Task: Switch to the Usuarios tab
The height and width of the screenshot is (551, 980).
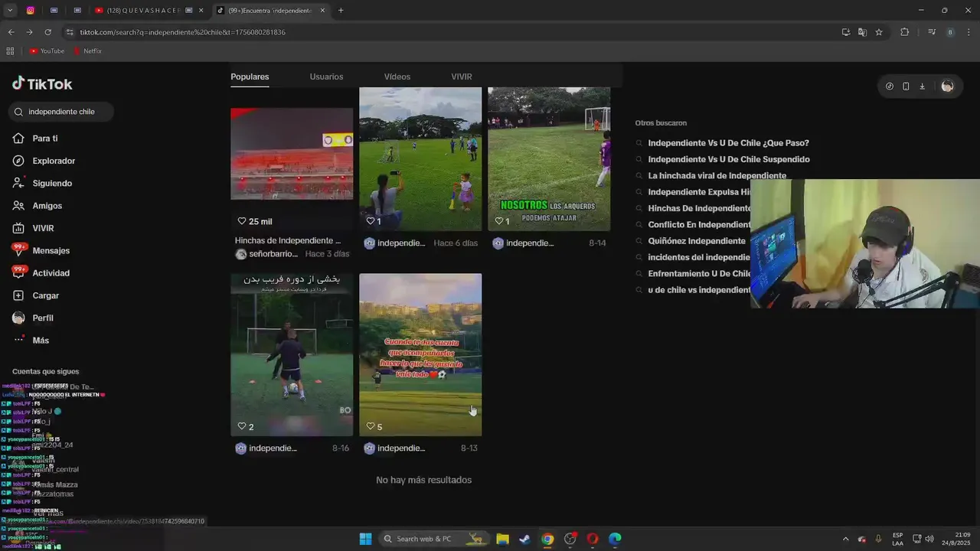Action: 326,77
